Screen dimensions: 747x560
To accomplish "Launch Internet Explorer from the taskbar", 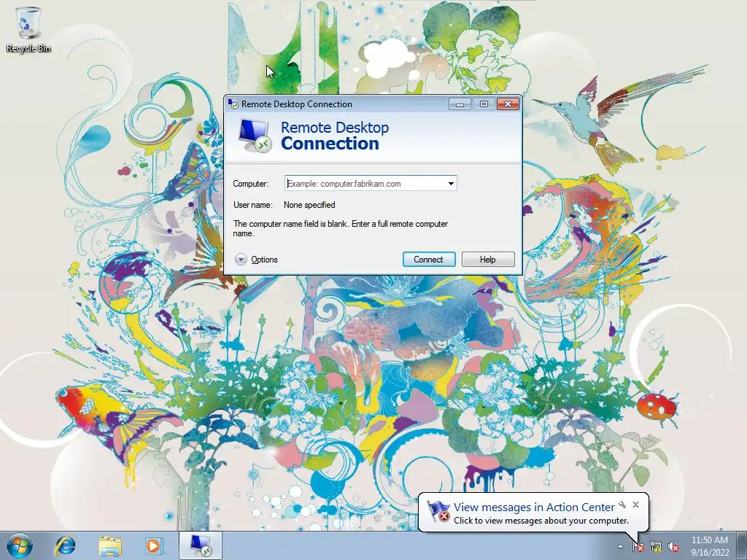I will [x=65, y=545].
